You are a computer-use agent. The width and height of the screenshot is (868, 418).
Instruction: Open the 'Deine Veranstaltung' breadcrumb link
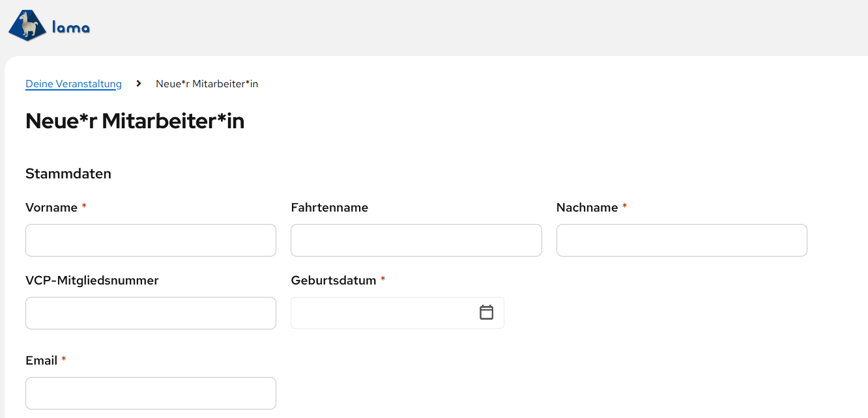tap(73, 83)
